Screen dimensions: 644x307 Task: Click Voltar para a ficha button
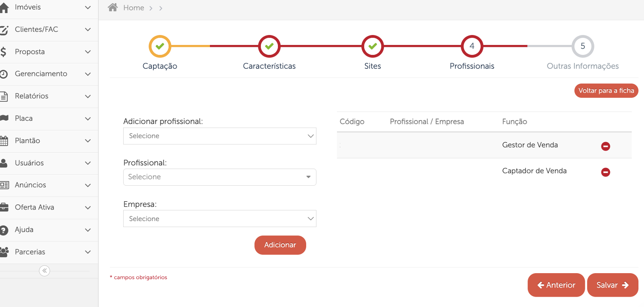click(606, 91)
